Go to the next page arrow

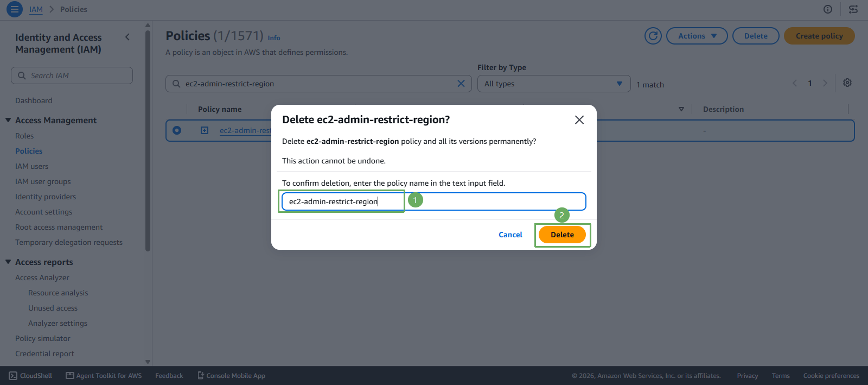[825, 83]
